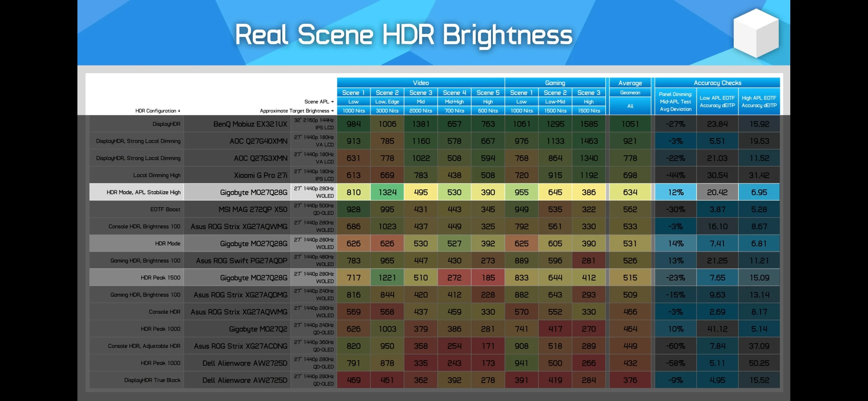The image size is (868, 401).
Task: Click the "Low-Mid" scene APL cell
Action: coord(555,102)
